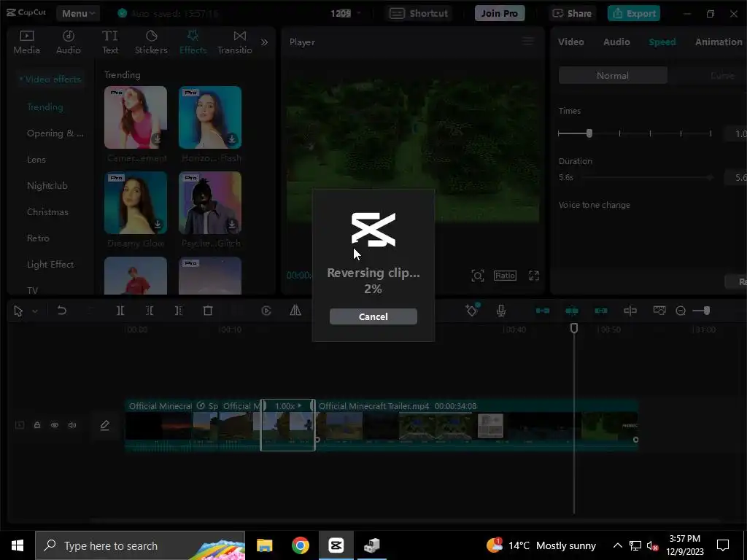Edit track cover with pencil icon
Image resolution: width=747 pixels, height=560 pixels.
pos(105,425)
